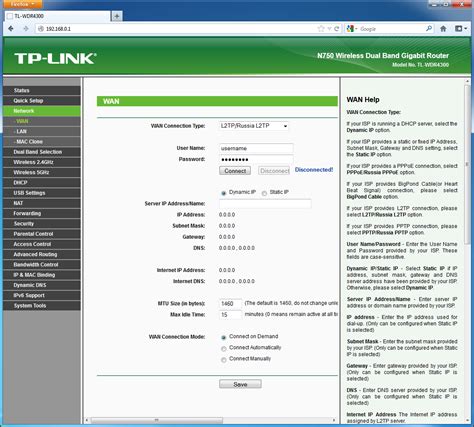Click the browser back arrow icon
The height and width of the screenshot is (427, 474).
click(11, 29)
